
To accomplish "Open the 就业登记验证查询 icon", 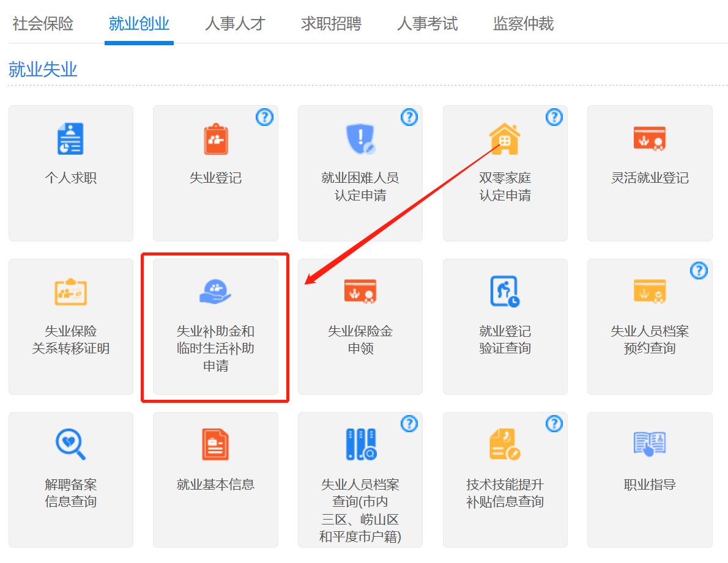I will point(505,292).
